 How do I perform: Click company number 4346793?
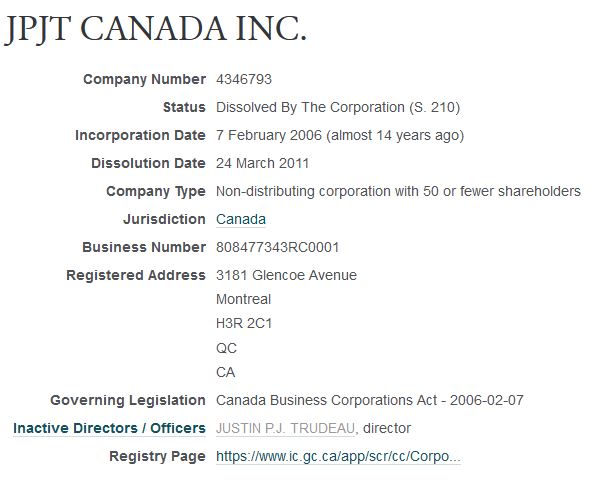click(244, 79)
